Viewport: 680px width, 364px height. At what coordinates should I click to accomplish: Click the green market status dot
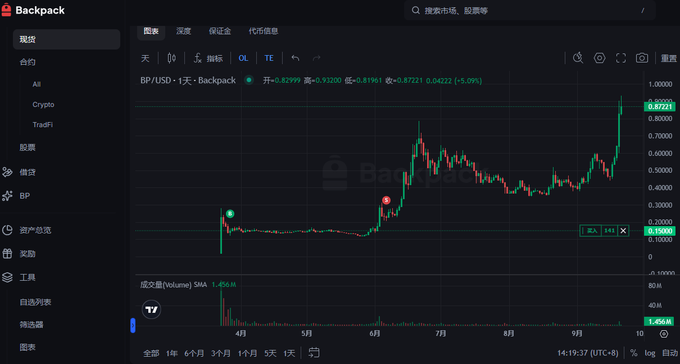249,80
